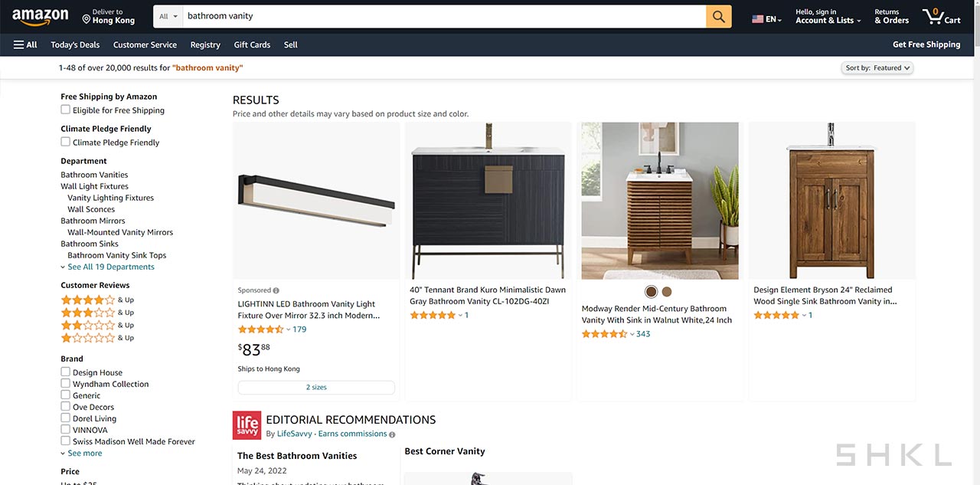
Task: Expand See All 19 Departments
Action: pos(108,267)
